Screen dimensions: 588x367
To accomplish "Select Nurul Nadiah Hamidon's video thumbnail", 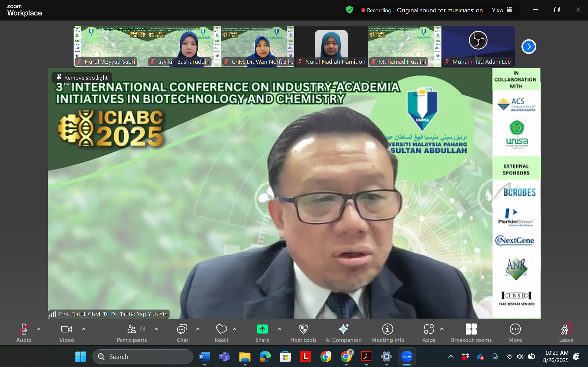I will click(331, 46).
